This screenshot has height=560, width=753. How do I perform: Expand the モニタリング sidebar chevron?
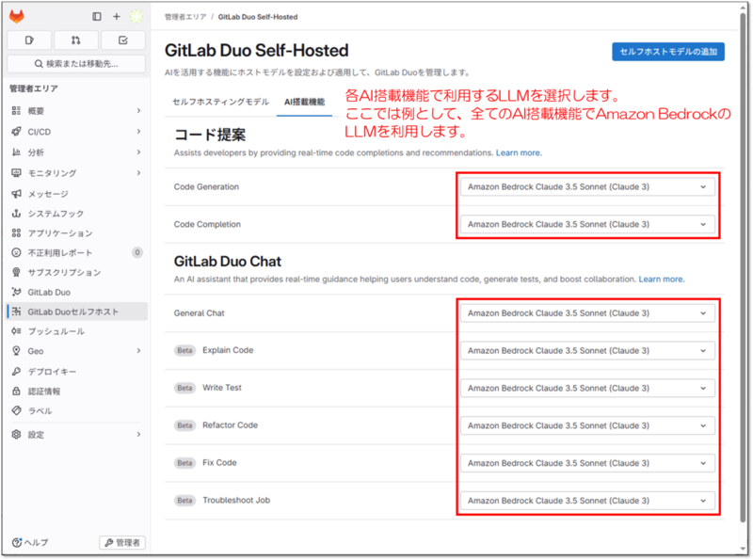pos(138,173)
